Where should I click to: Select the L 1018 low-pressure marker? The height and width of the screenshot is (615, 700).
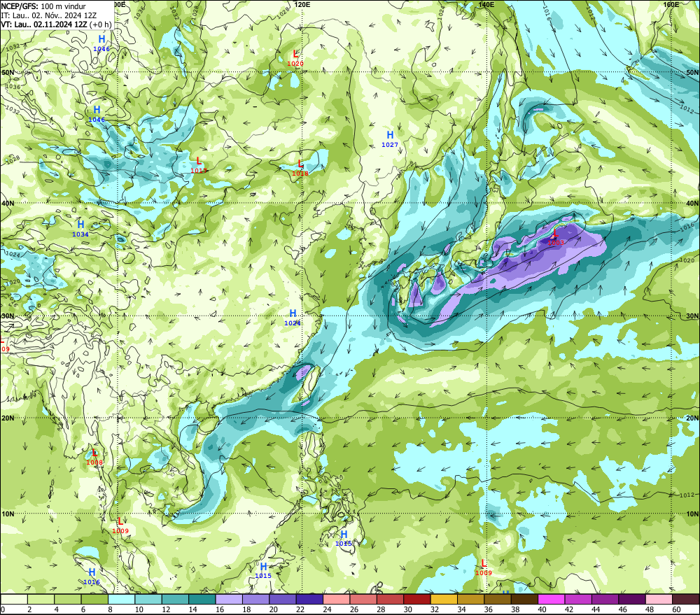click(x=300, y=168)
